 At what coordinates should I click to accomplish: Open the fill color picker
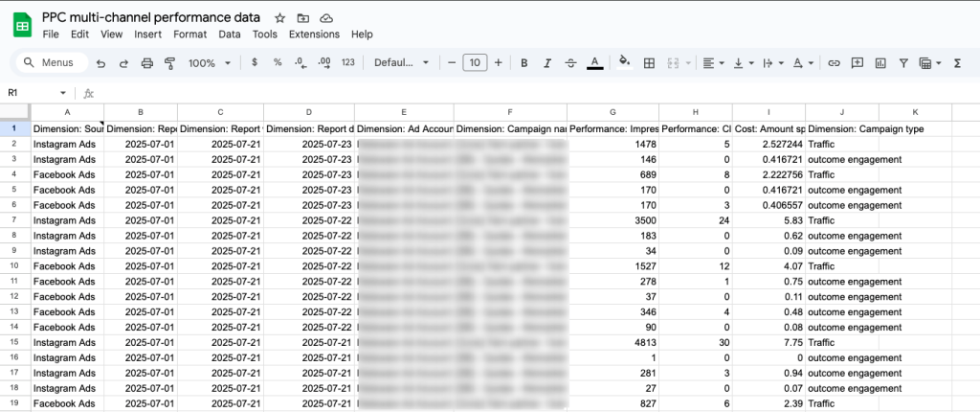tap(624, 61)
